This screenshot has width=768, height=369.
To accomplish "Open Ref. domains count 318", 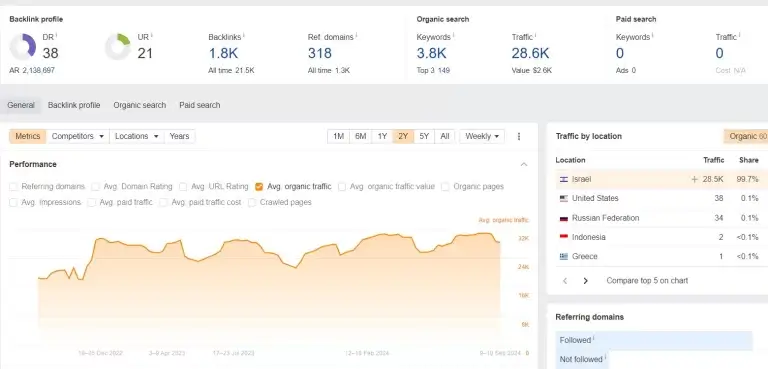I will pos(320,53).
